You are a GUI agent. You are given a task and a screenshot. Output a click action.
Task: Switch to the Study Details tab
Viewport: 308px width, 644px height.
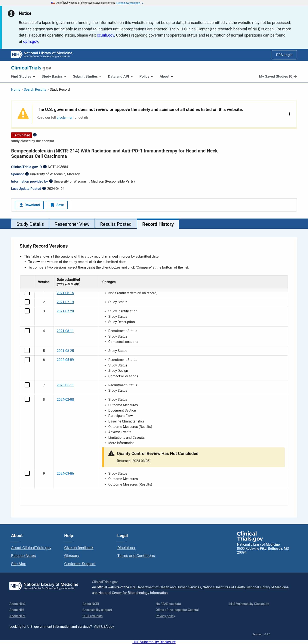[x=30, y=224]
